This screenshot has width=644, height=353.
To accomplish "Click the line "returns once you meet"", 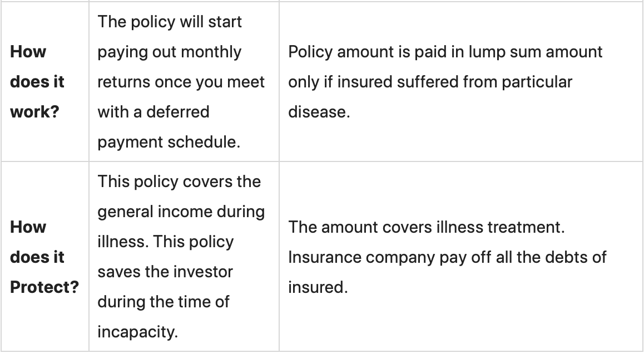I will point(181,82).
